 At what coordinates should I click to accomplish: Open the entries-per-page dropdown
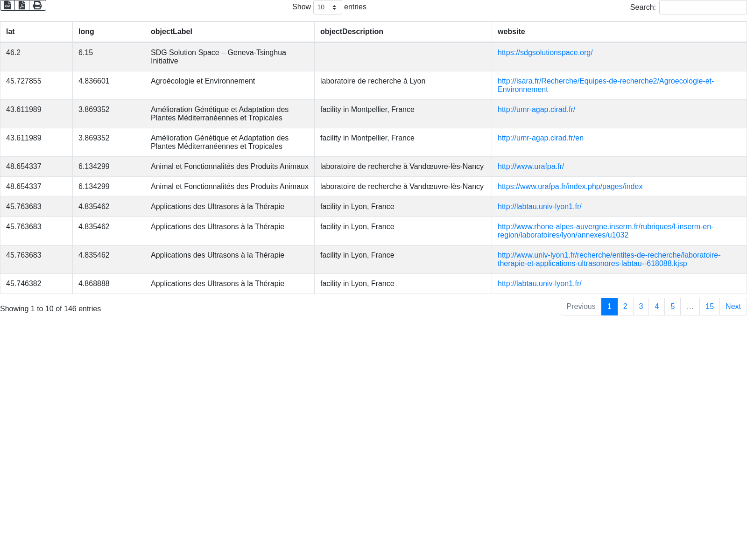pyautogui.click(x=327, y=7)
